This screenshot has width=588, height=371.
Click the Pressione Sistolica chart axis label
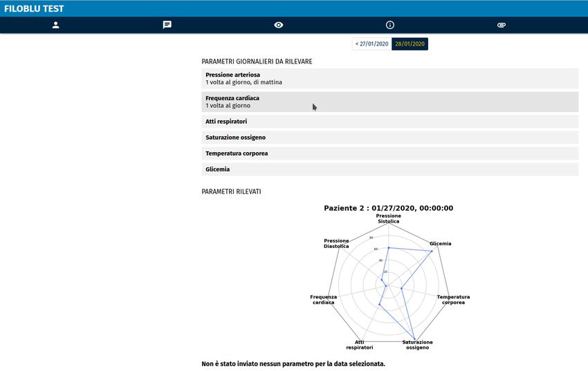click(389, 218)
